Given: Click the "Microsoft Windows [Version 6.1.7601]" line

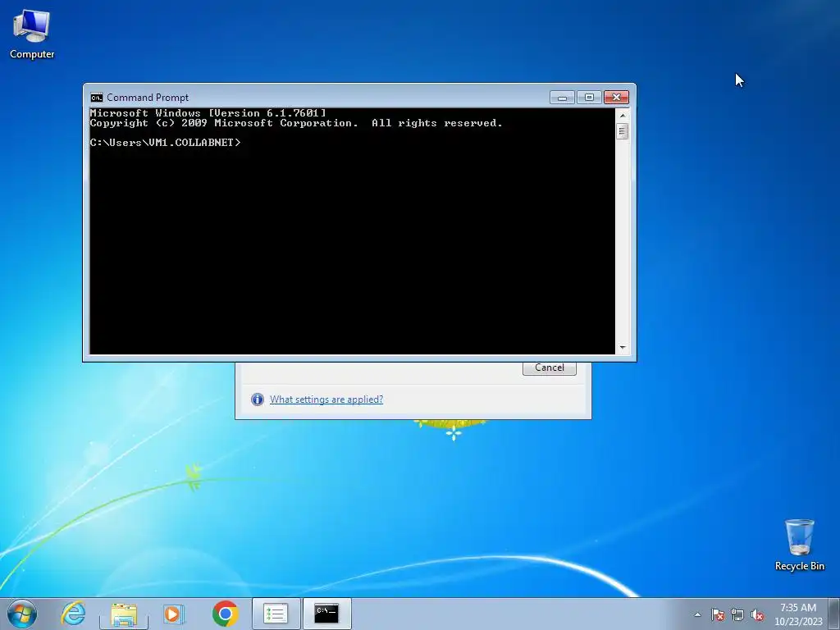Looking at the screenshot, I should 208,113.
